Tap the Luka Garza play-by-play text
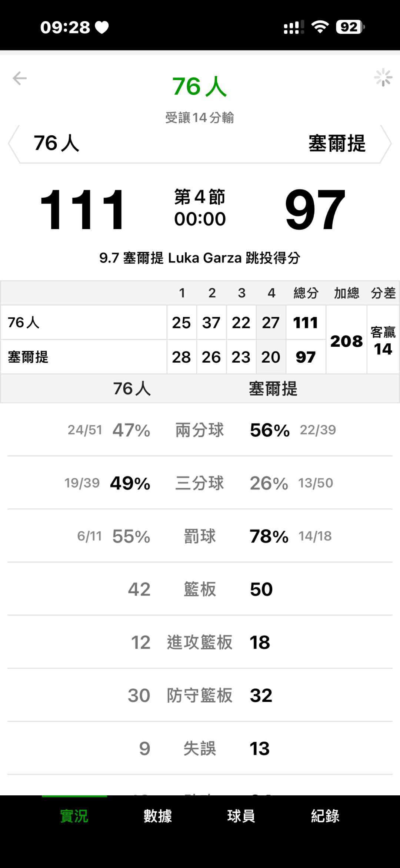 click(x=200, y=258)
